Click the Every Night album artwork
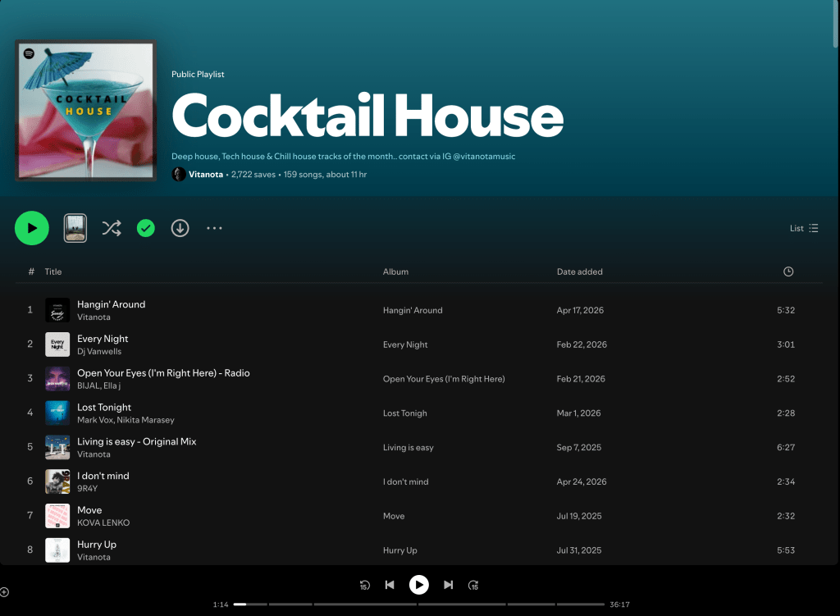The height and width of the screenshot is (616, 840). pos(57,345)
